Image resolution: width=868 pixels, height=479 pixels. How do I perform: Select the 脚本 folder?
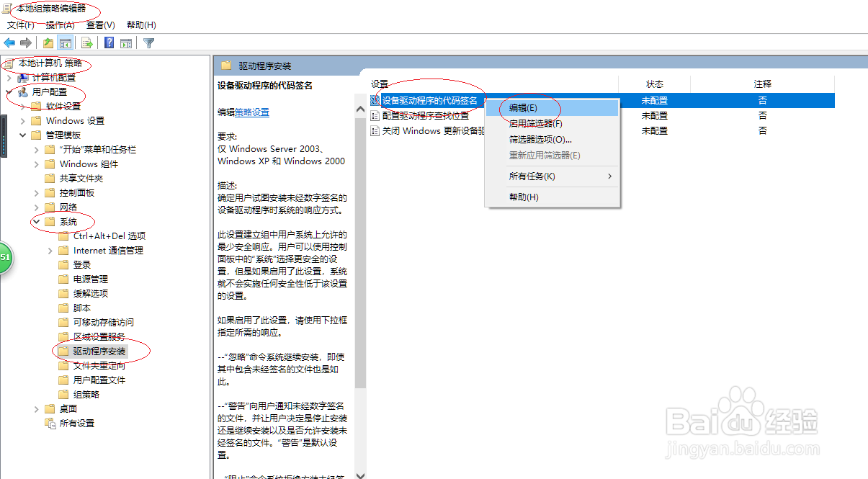(82, 308)
